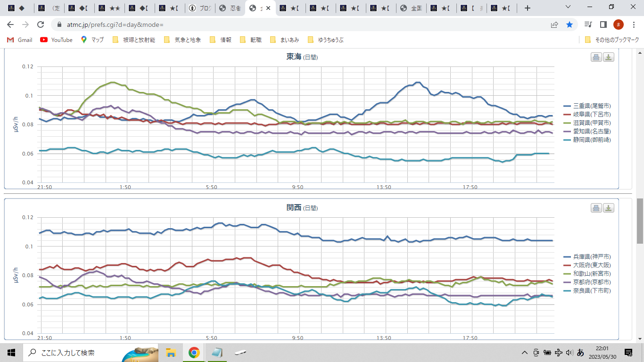Print the 東海 chart
This screenshot has height=362, width=644.
tap(596, 57)
